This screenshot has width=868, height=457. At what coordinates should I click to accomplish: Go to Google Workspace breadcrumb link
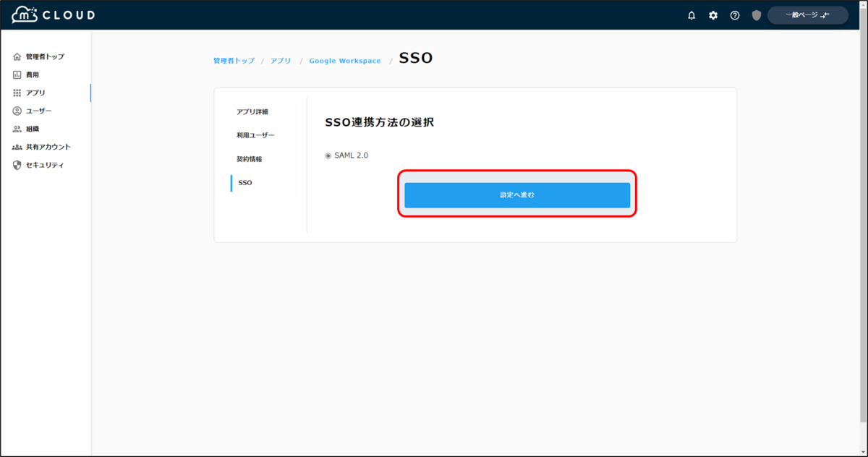[345, 61]
